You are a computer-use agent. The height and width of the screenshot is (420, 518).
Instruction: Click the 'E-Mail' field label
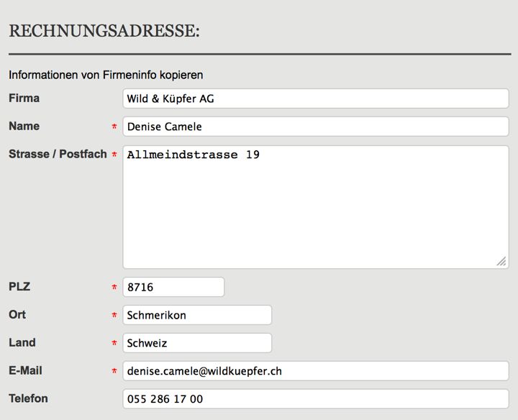tap(25, 370)
